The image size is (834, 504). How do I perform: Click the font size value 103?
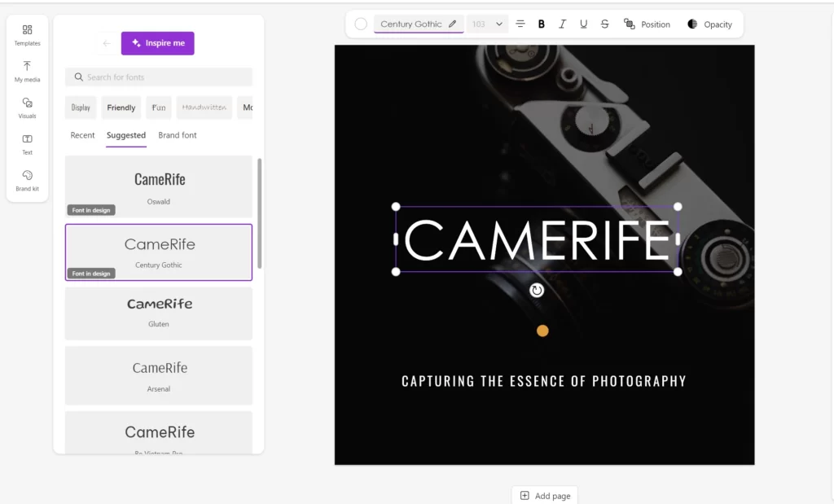(479, 24)
